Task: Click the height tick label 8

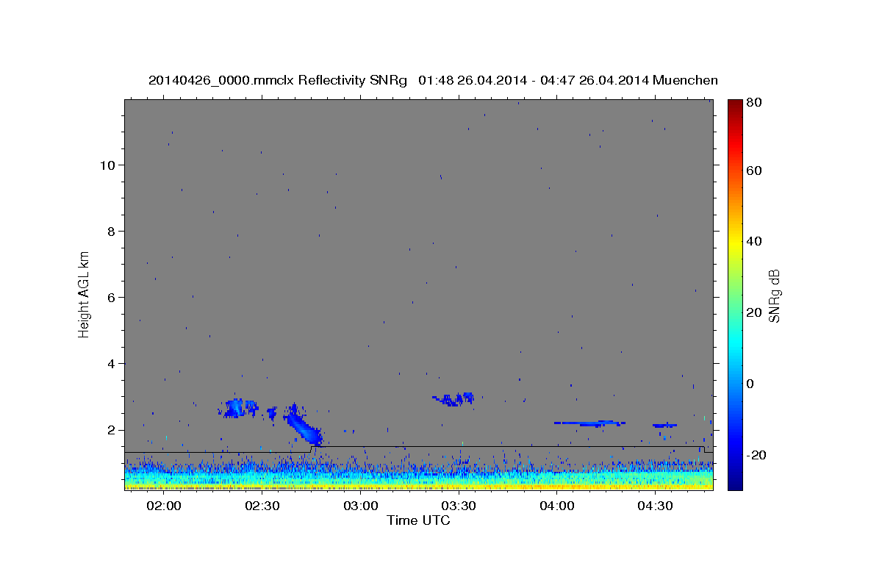Action: [112, 231]
